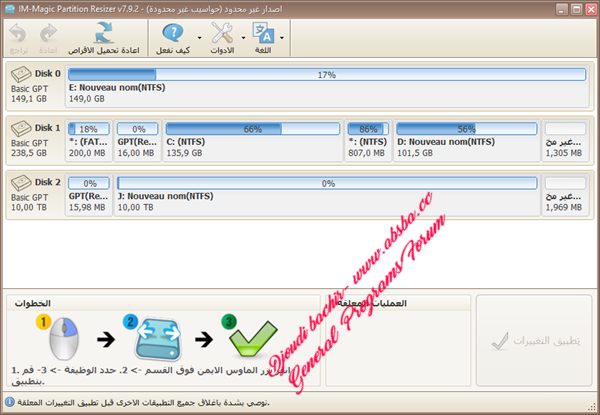600x415 pixels.
Task: Close the Partition Resizer window
Action: (x=591, y=9)
